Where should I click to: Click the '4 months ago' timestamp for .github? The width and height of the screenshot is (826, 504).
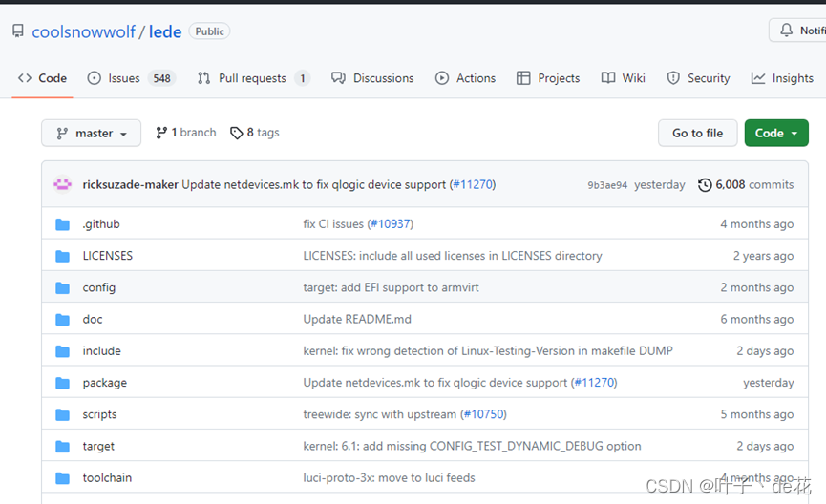(757, 223)
